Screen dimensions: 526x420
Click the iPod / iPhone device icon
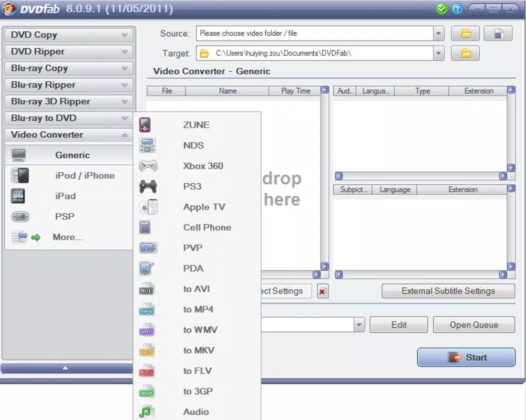point(20,176)
